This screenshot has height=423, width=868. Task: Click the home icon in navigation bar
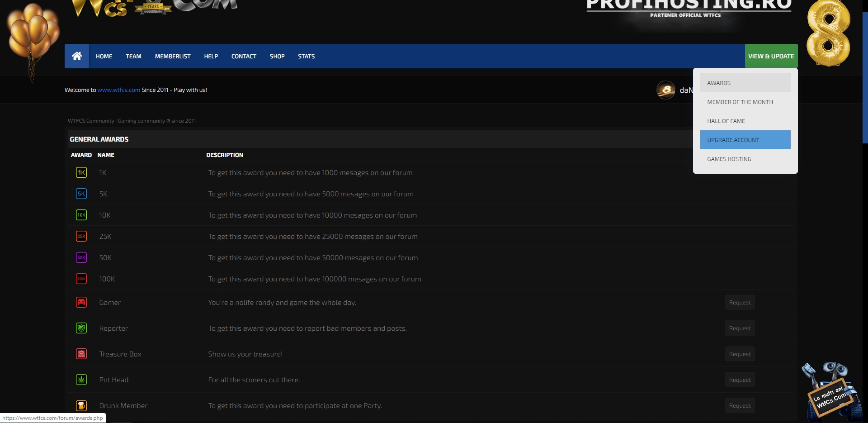click(x=77, y=56)
